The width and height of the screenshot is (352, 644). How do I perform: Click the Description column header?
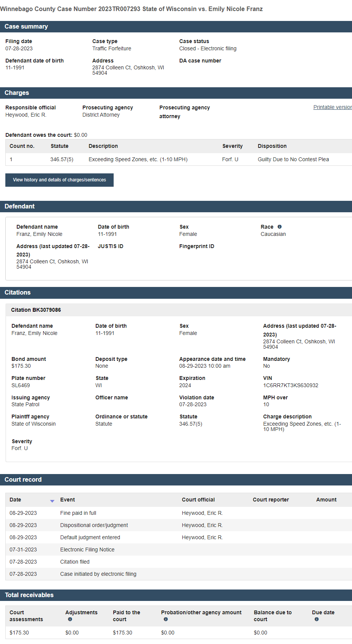103,146
